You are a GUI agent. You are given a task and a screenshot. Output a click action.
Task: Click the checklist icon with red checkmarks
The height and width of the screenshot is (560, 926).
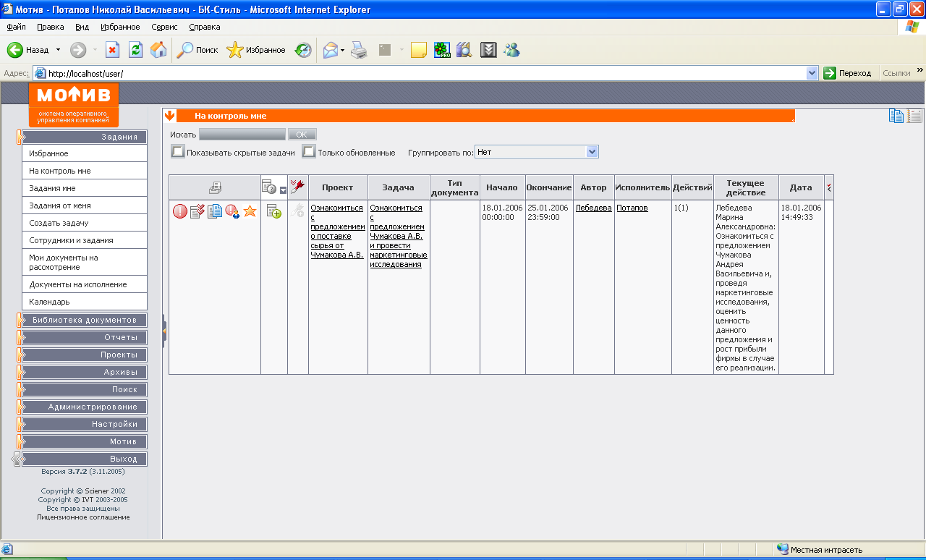[x=197, y=211]
